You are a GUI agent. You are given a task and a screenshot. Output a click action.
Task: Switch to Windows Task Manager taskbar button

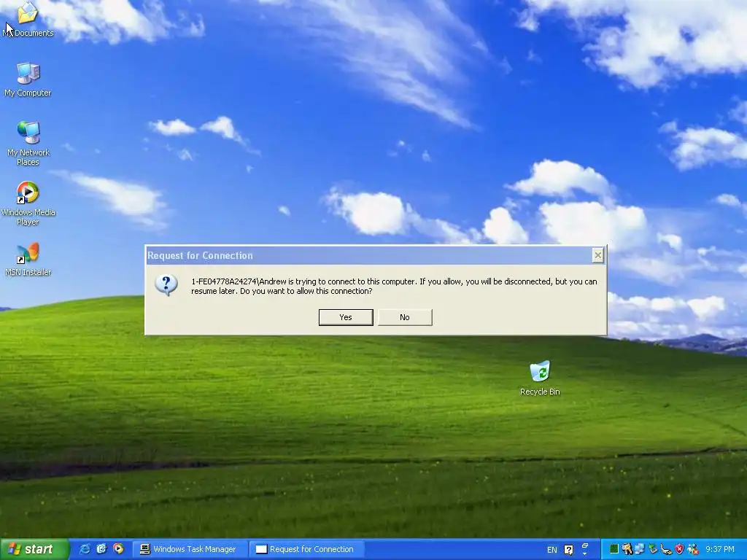tap(189, 549)
